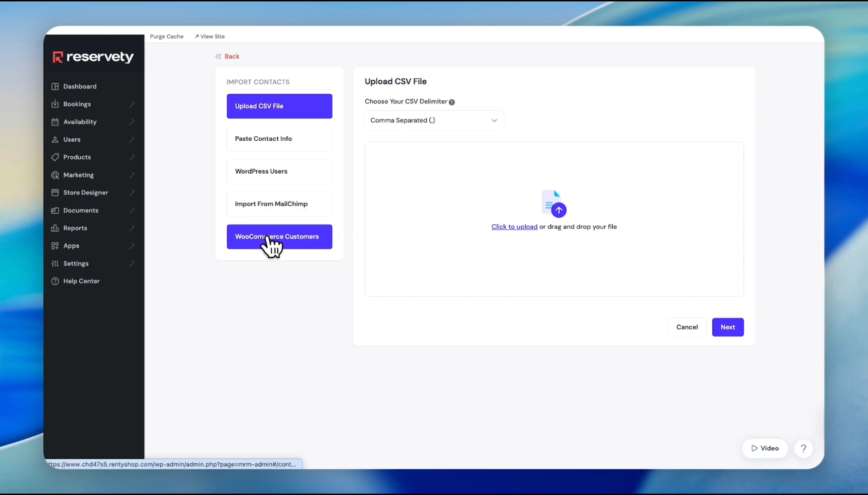The width and height of the screenshot is (868, 495).
Task: Click the Back double-chevron icon
Action: coord(218,56)
